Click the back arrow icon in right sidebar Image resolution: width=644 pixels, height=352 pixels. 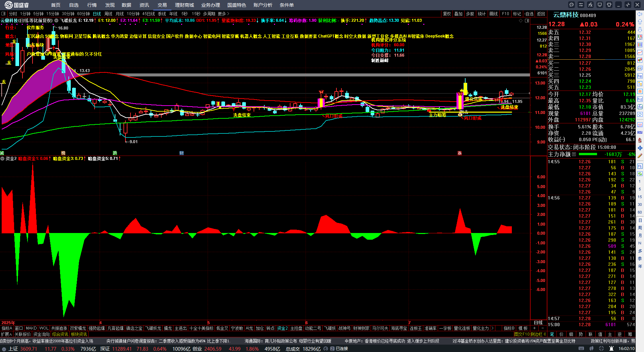pyautogui.click(x=640, y=14)
